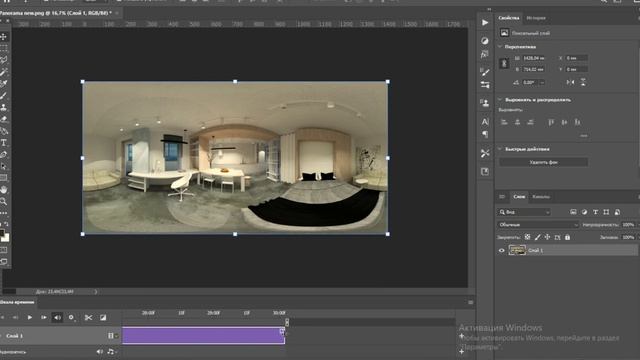
Task: Open the Brush Settings panel icon
Action: 485,72
